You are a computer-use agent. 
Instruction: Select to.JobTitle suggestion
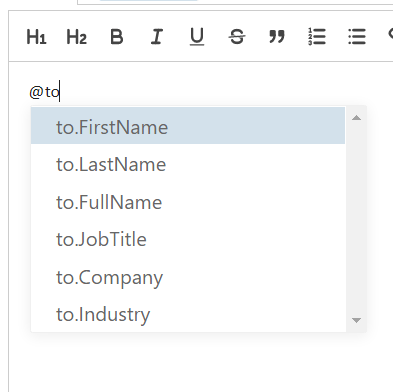188,240
